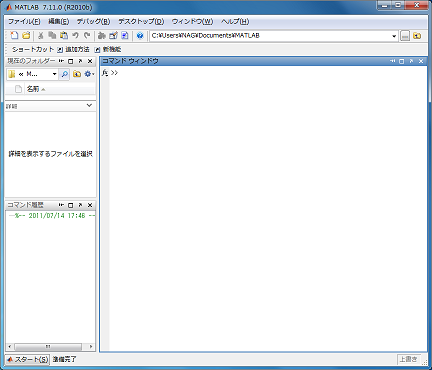The width and height of the screenshot is (432, 370).
Task: Click the 追加方法 shortcut link
Action: 73,49
